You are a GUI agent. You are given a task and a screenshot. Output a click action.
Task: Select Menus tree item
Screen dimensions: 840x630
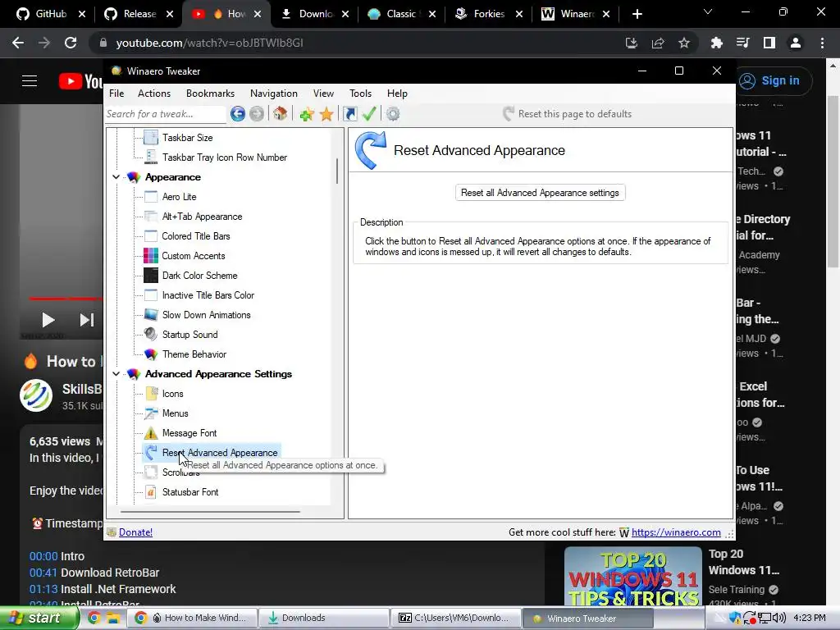(x=176, y=413)
